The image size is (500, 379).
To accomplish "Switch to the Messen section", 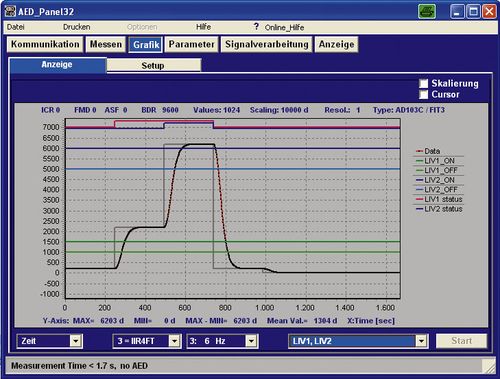I will (106, 44).
